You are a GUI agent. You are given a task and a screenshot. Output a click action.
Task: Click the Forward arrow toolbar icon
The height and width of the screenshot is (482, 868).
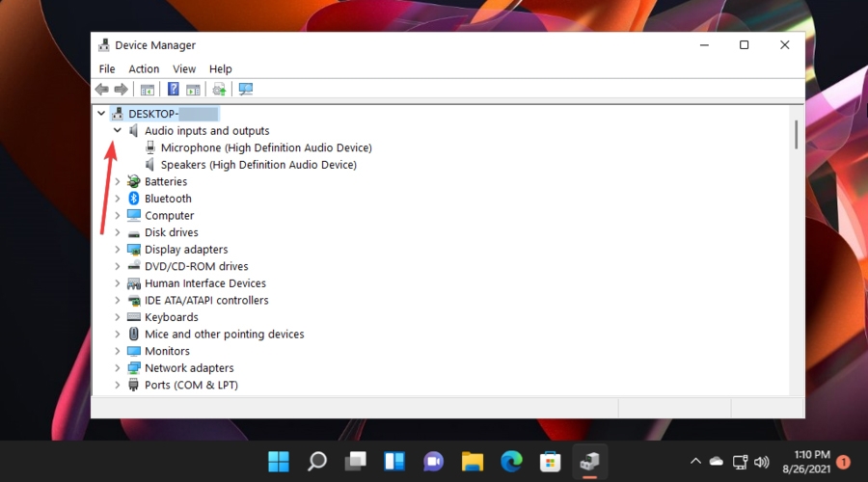pos(121,89)
